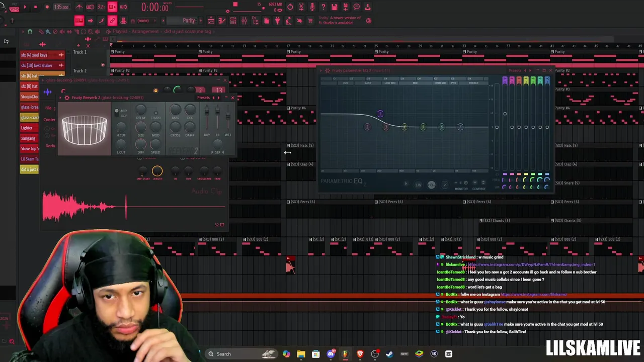Click the Reeverb BASS knob
This screenshot has width=644, height=362.
[x=175, y=110]
